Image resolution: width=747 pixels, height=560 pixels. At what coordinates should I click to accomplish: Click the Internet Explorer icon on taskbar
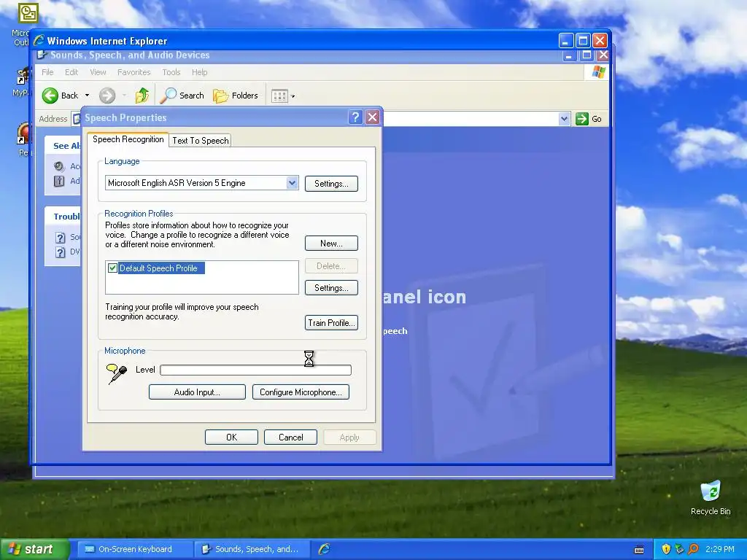pos(325,549)
